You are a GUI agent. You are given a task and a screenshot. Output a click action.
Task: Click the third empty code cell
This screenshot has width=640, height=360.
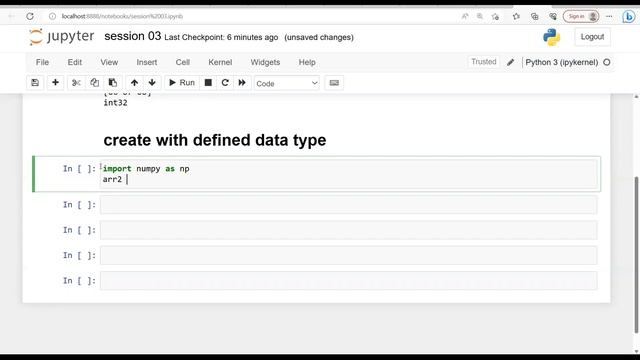coord(349,230)
